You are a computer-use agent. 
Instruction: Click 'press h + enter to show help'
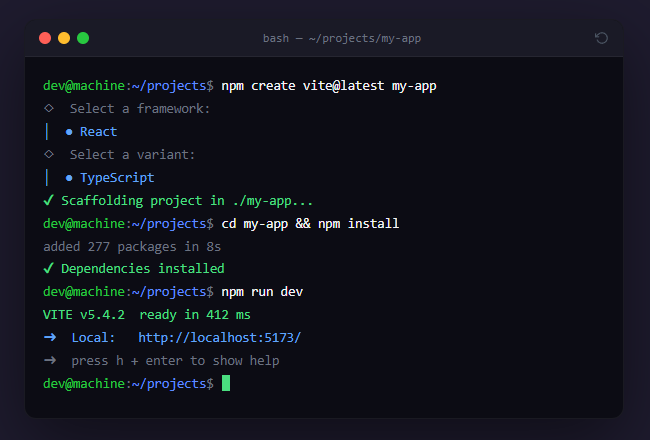pyautogui.click(x=175, y=361)
